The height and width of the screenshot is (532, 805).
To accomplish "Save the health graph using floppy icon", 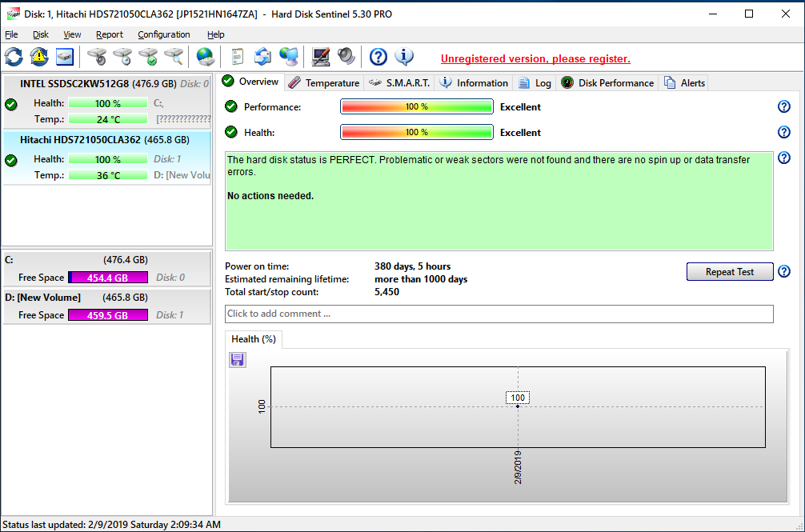I will 238,360.
